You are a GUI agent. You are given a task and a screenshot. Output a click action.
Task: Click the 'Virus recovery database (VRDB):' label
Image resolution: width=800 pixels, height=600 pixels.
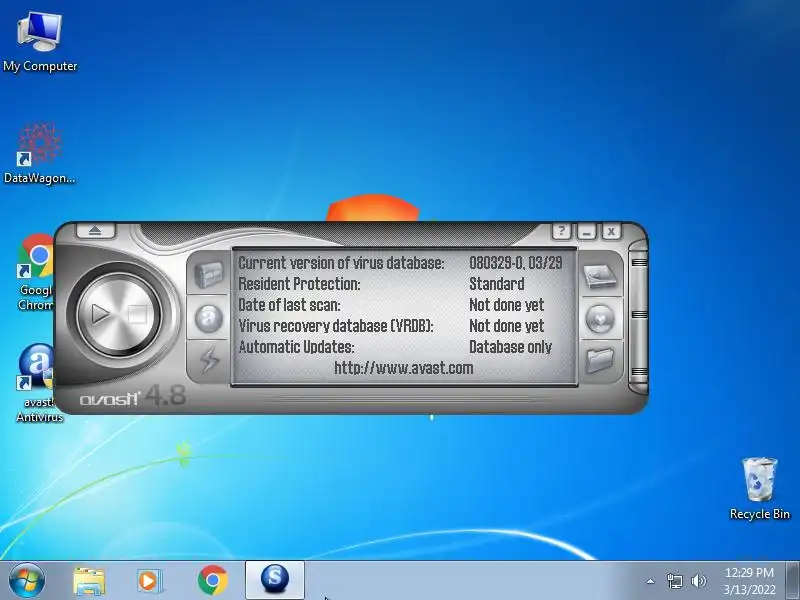pos(336,326)
